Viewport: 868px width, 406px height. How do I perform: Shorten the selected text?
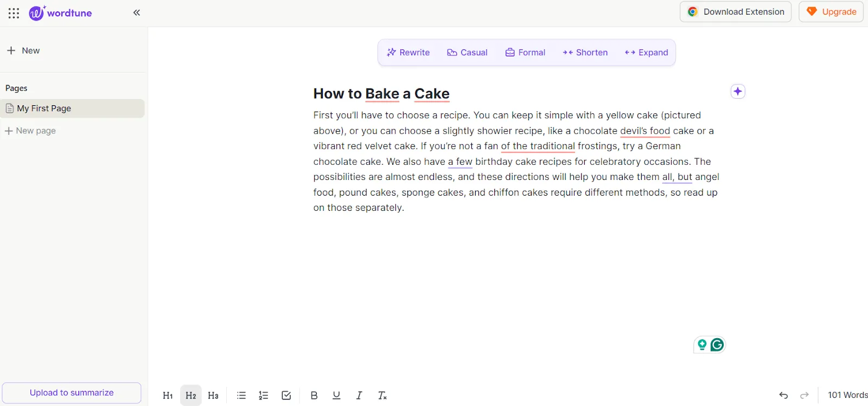(585, 53)
